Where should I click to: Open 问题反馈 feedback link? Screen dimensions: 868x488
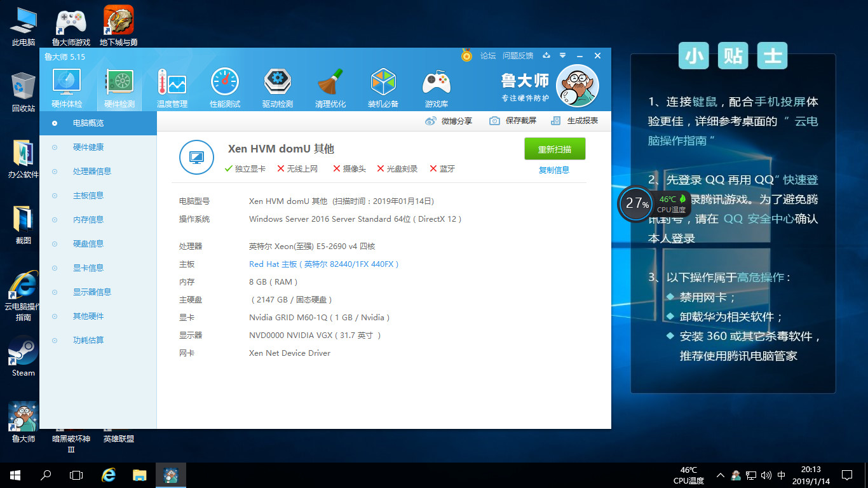coord(518,56)
